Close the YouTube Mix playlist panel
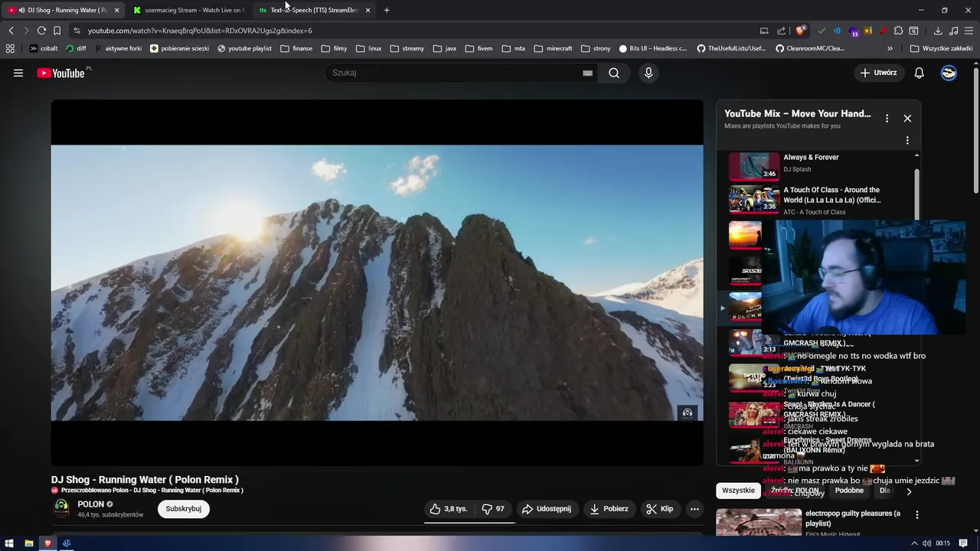Viewport: 980px width, 551px height. (907, 119)
